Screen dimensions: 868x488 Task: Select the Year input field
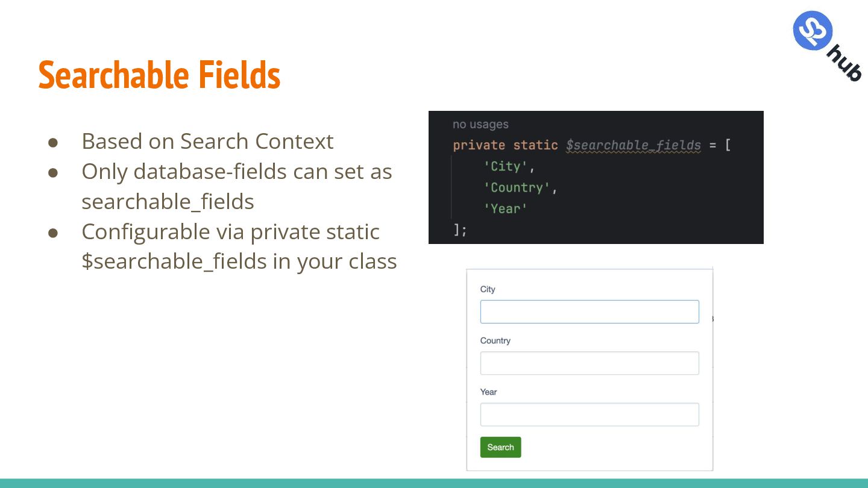590,414
